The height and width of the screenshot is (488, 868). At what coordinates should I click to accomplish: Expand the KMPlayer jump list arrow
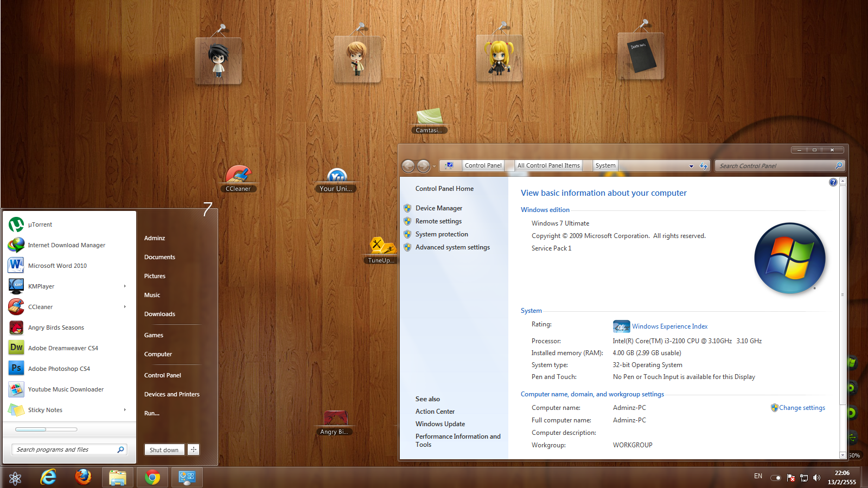pos(125,286)
